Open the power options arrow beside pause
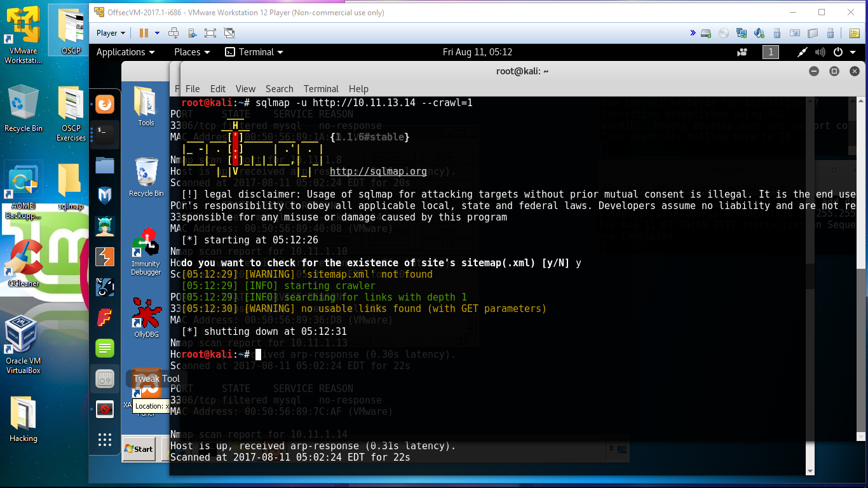 [156, 33]
